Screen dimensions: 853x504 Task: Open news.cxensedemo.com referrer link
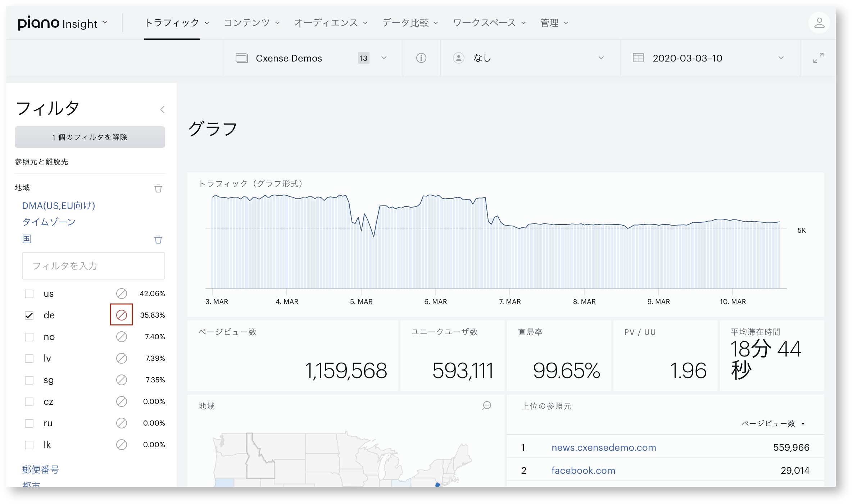click(604, 447)
